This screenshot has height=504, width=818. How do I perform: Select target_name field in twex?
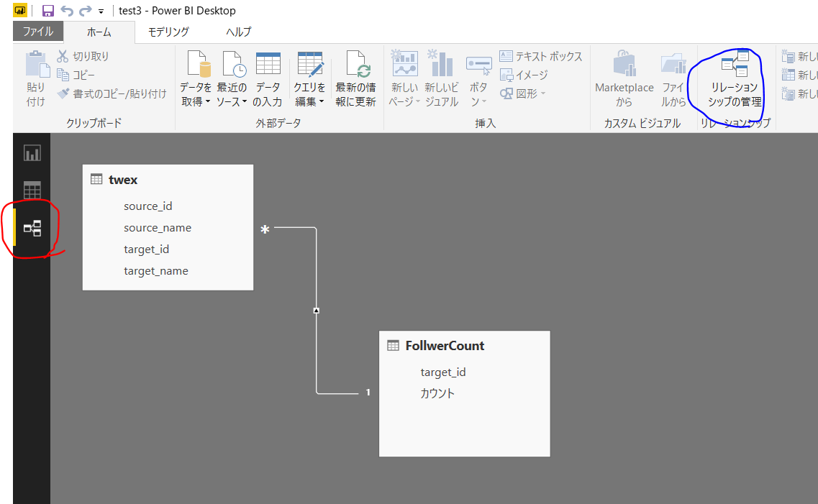pos(155,271)
